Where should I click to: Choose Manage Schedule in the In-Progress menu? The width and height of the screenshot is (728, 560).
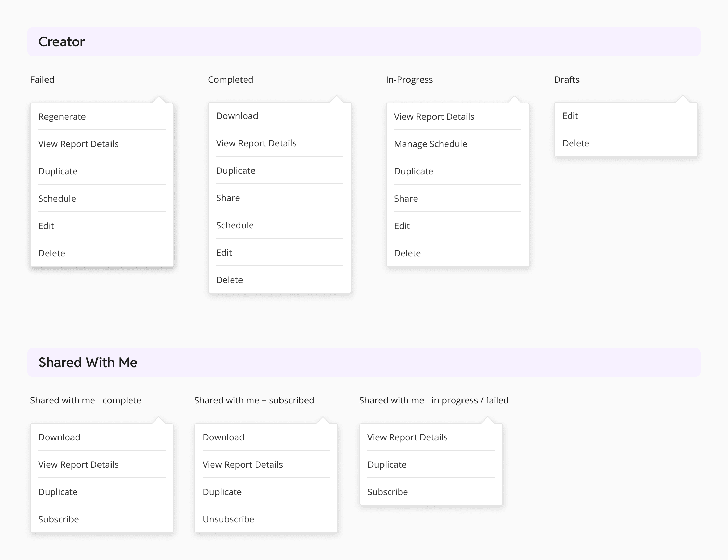430,144
